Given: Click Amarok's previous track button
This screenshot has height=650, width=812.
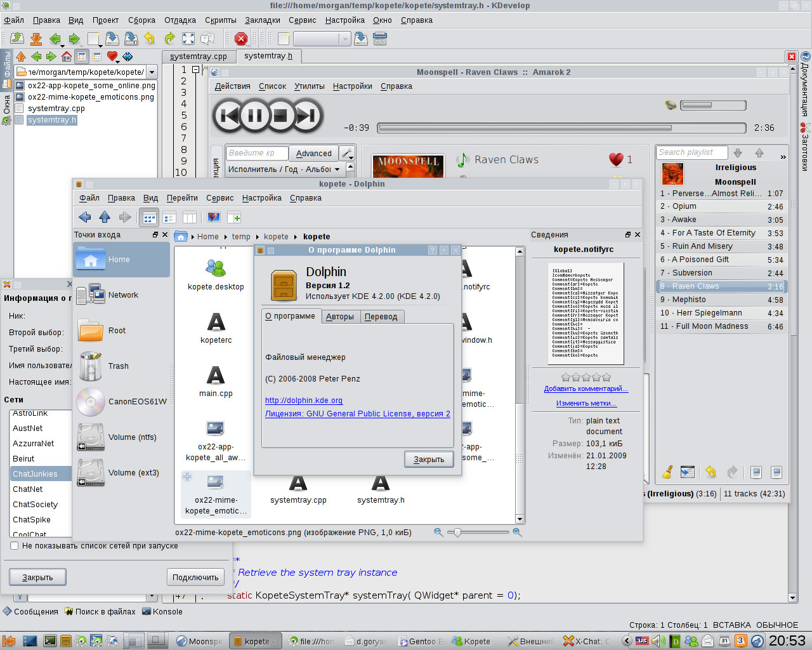Looking at the screenshot, I should point(229,116).
